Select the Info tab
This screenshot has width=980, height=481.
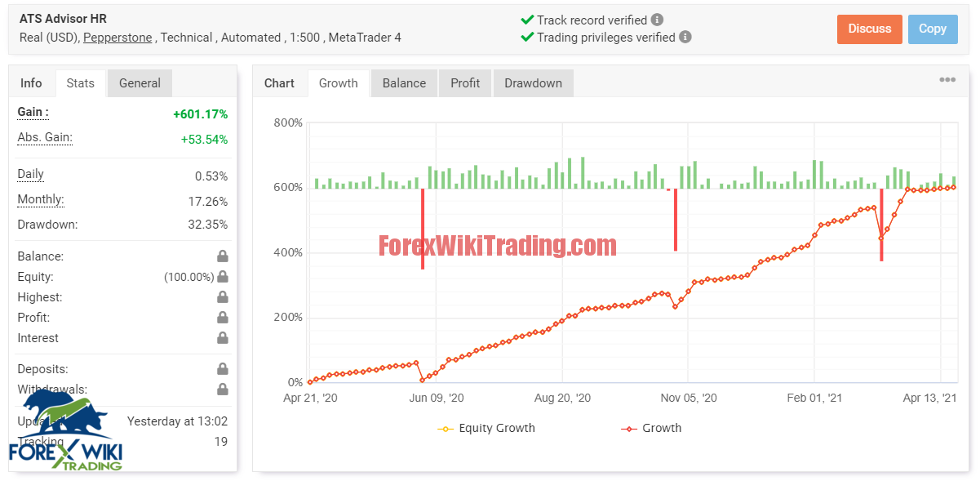click(31, 82)
